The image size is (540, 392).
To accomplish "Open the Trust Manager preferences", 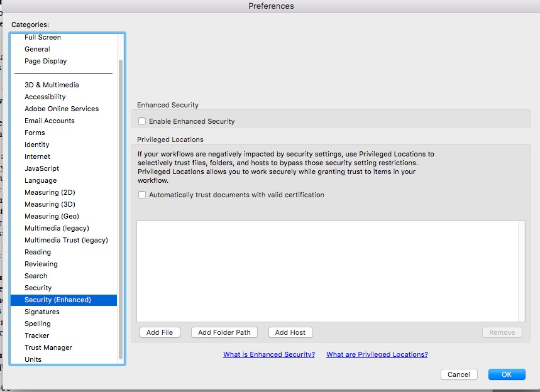I will (48, 347).
